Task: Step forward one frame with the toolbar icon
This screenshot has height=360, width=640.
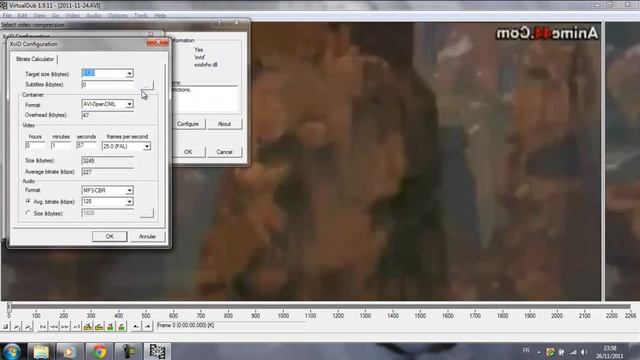Action: pos(65,326)
